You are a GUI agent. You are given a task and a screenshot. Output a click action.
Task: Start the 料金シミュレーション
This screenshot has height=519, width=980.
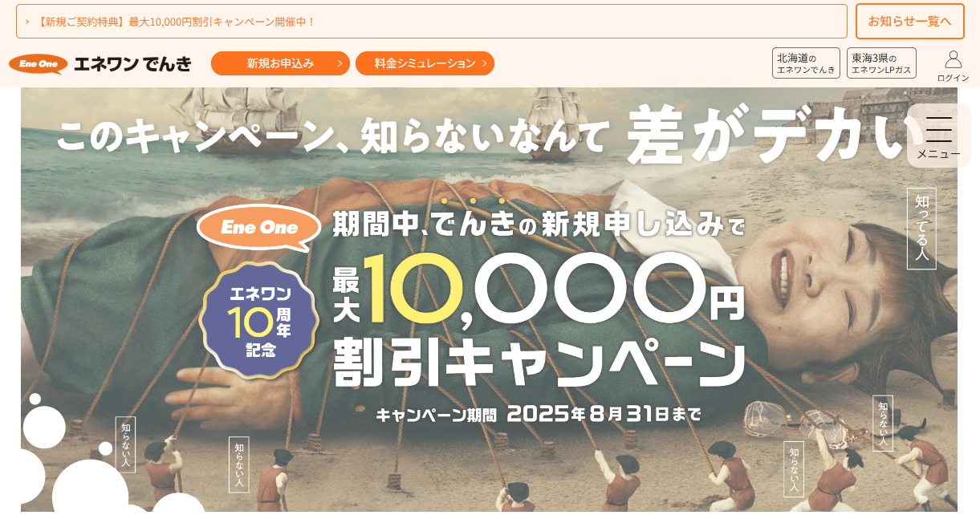pyautogui.click(x=425, y=63)
